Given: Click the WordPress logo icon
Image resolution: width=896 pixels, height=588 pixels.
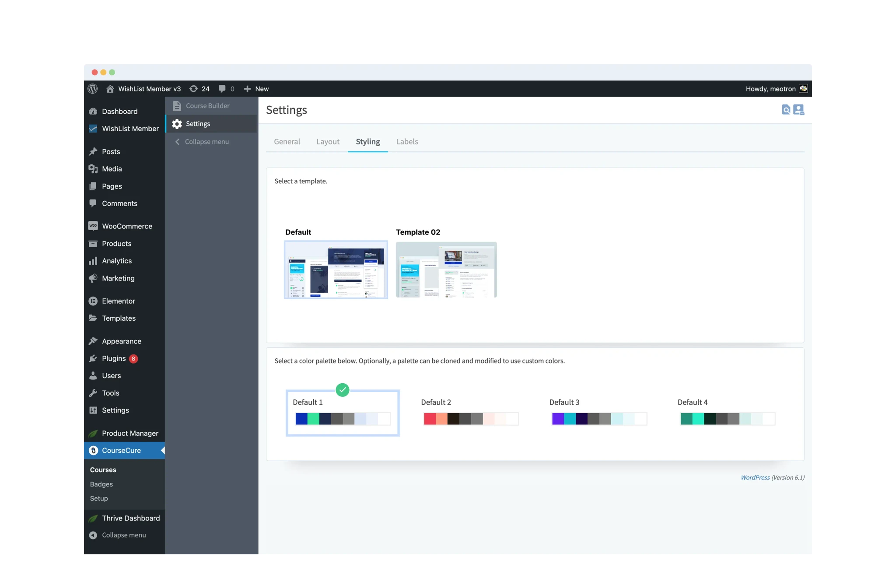Looking at the screenshot, I should pos(92,89).
